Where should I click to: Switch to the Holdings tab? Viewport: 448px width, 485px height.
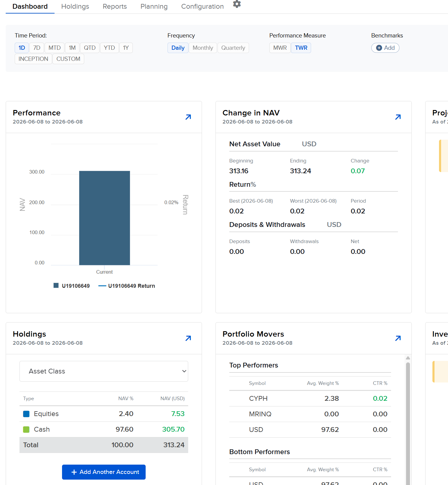[75, 7]
